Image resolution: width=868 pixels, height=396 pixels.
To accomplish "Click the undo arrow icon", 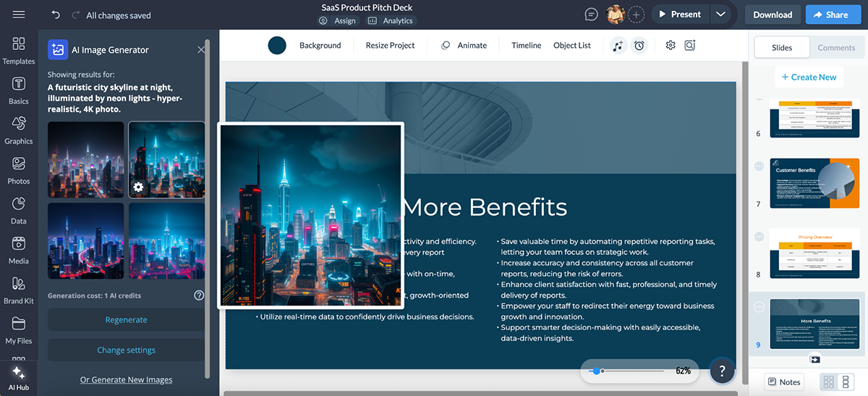I will coord(56,14).
